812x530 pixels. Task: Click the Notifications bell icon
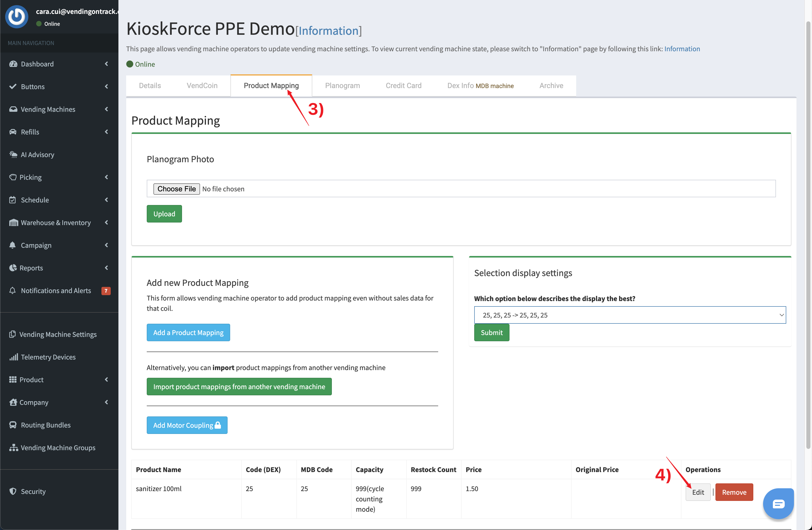(x=13, y=290)
